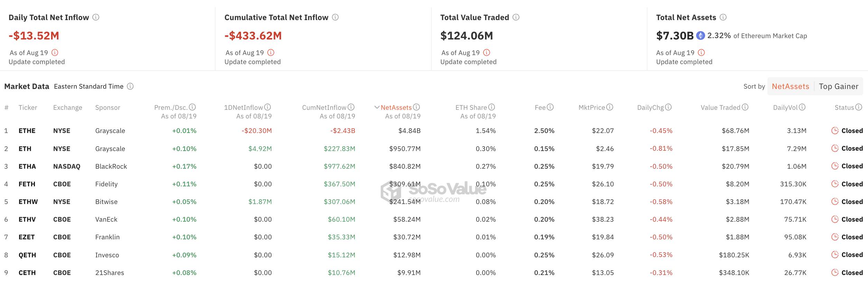Sort by the 1DNetInflow column header
The image size is (868, 284).
tap(243, 108)
